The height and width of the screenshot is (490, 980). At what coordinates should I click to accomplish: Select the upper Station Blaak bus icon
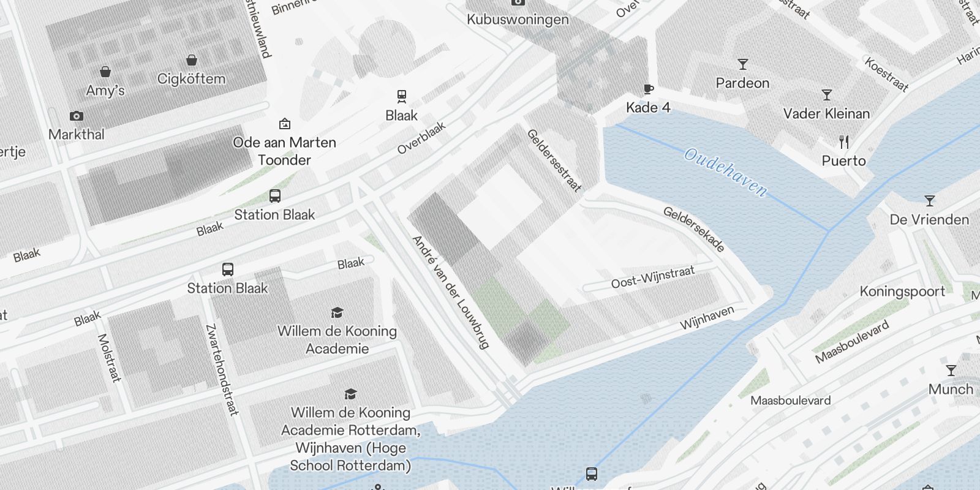tap(275, 196)
